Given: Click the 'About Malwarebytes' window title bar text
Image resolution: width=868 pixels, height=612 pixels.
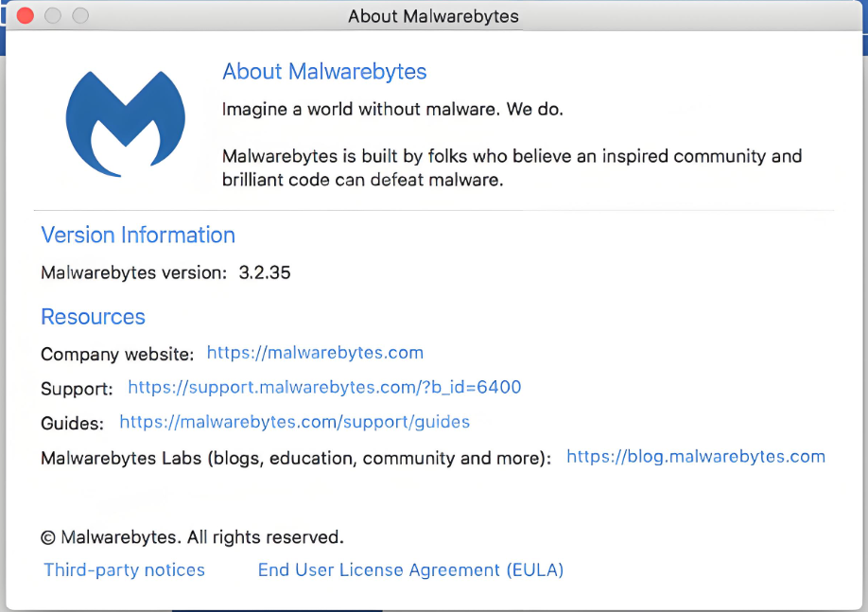Looking at the screenshot, I should tap(433, 16).
